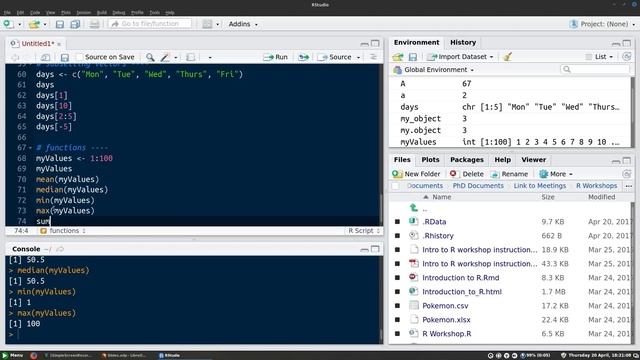Viewport: 640px width, 360px height.
Task: Expand recent files arrow beside Open File
Action: tap(45, 24)
